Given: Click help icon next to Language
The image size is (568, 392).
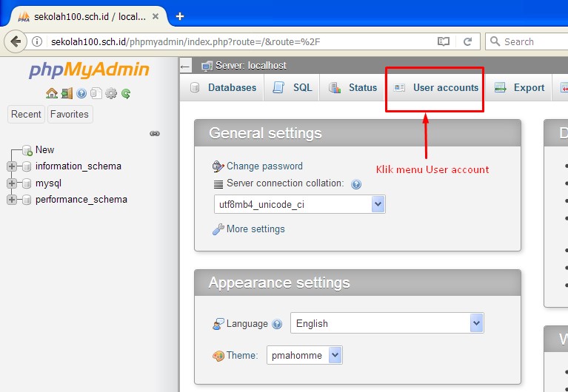Looking at the screenshot, I should pyautogui.click(x=277, y=324).
